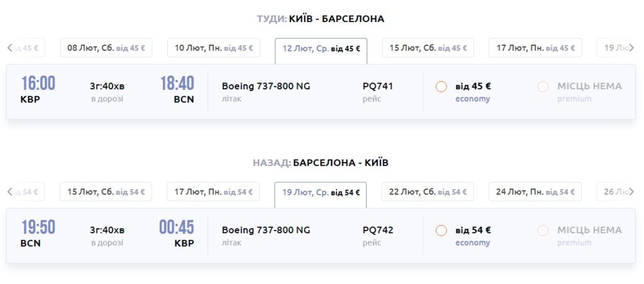Select premium radio for flight PQ741

point(543,87)
